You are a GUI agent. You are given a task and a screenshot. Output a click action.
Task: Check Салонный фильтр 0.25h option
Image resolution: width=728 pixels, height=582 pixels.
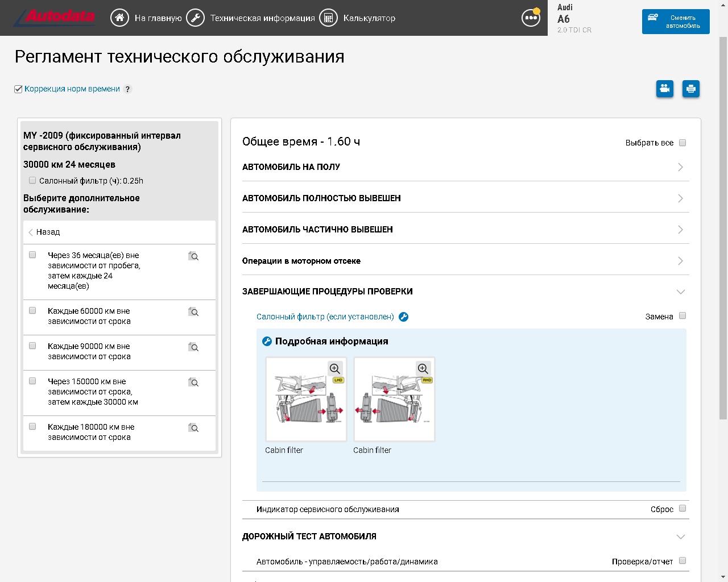(x=32, y=180)
